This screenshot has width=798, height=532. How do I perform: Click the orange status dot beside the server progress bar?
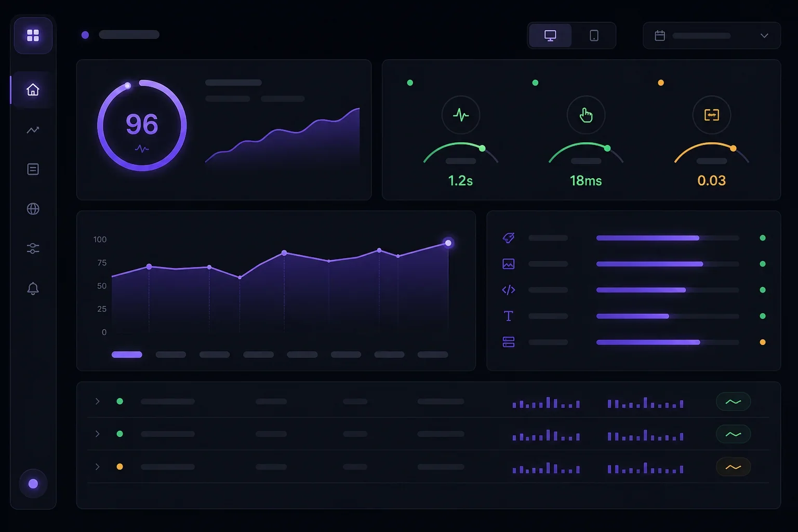pos(763,342)
